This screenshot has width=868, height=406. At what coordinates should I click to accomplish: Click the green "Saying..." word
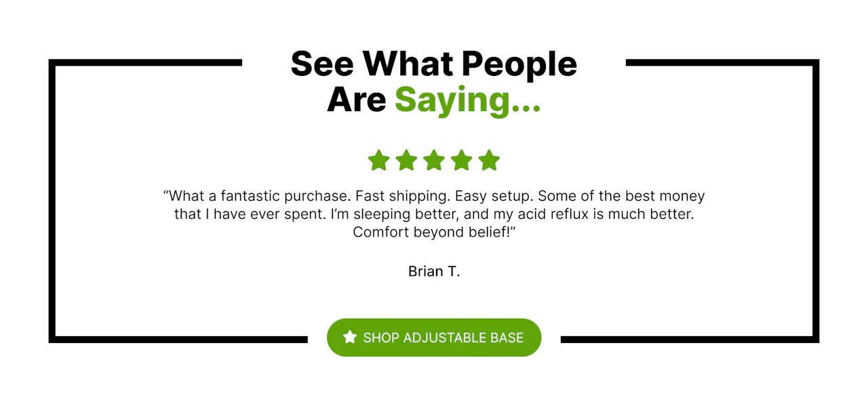coord(467,100)
